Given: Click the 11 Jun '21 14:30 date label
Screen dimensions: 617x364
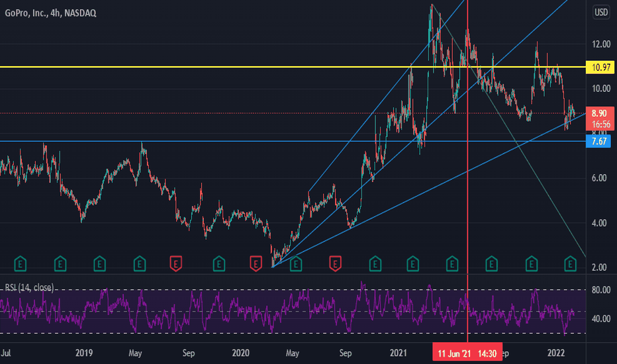Looking at the screenshot, I should (467, 353).
